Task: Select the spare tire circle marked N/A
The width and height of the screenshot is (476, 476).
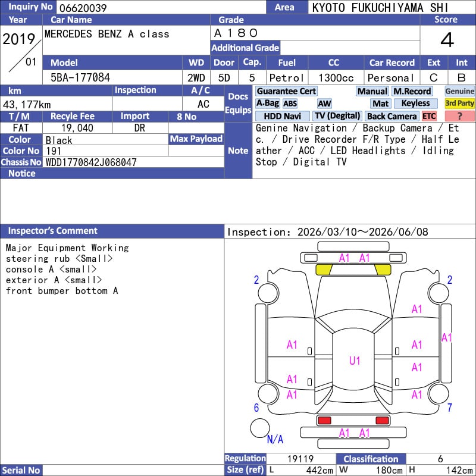Action: tap(259, 428)
